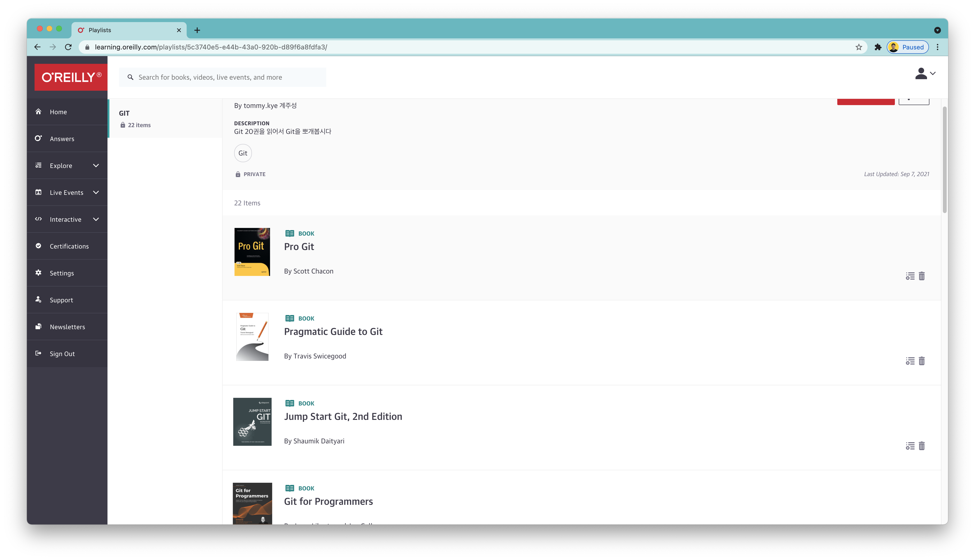Click the Live Events calendar icon

[x=38, y=192]
